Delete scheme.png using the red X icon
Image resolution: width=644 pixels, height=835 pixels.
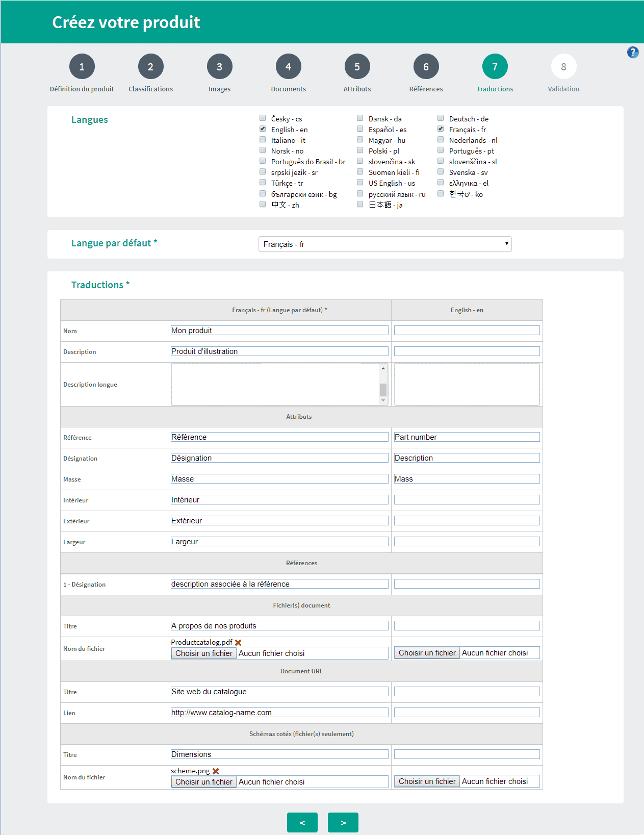216,771
